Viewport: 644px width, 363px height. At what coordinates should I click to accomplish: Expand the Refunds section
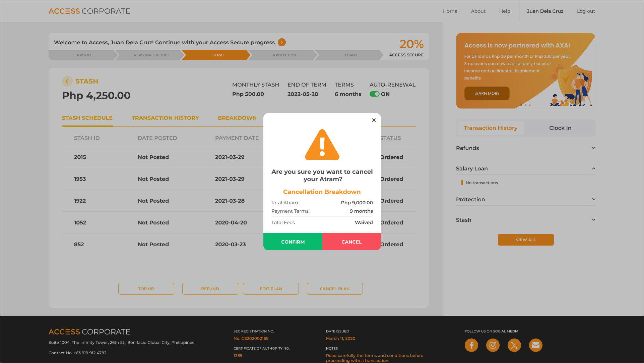[593, 148]
